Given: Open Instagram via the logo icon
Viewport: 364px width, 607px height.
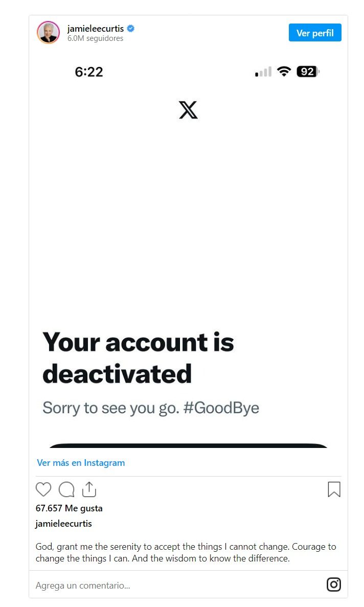Looking at the screenshot, I should (334, 584).
